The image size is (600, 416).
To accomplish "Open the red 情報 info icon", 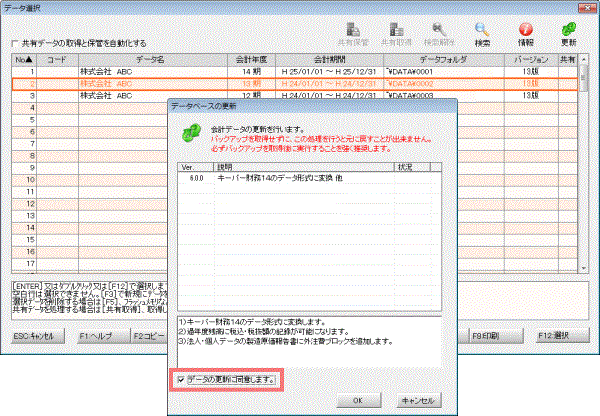I will pos(526,34).
